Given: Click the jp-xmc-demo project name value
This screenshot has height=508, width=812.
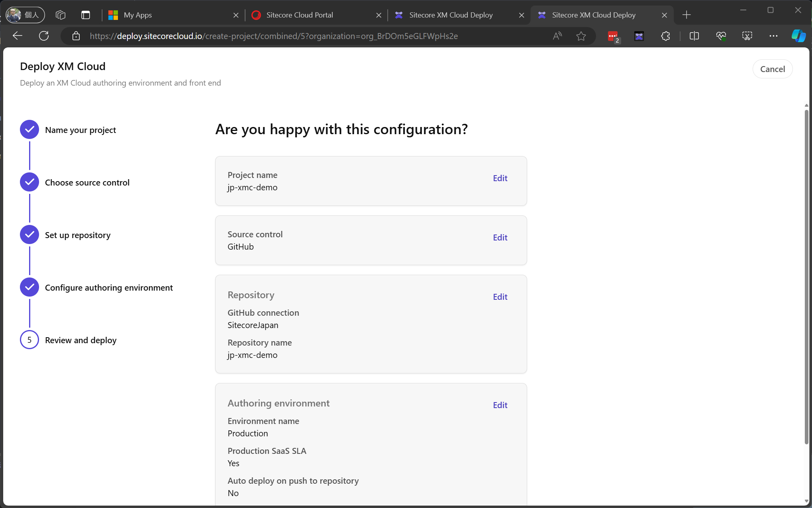Looking at the screenshot, I should coord(253,187).
